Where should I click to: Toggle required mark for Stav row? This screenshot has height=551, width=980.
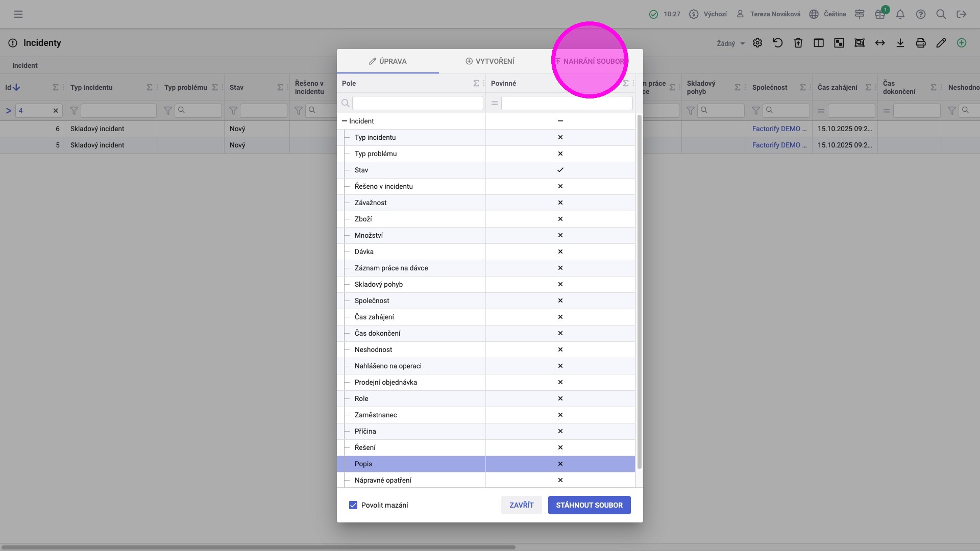coord(560,170)
